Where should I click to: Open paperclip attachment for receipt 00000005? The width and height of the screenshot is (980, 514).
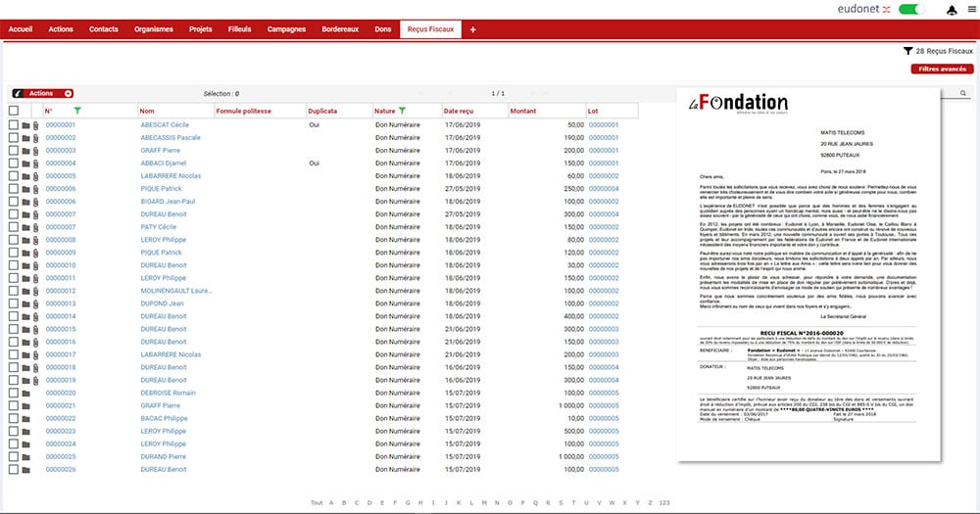pos(35,176)
